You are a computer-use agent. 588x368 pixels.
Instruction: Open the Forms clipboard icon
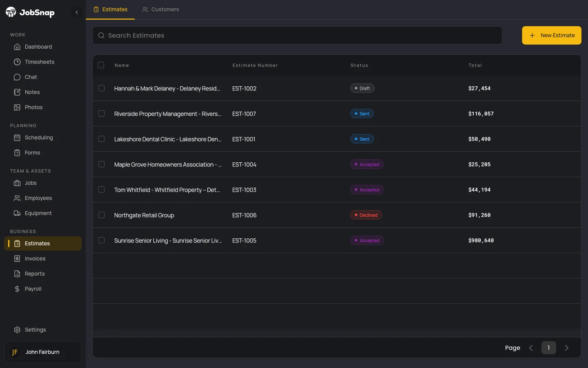(17, 153)
